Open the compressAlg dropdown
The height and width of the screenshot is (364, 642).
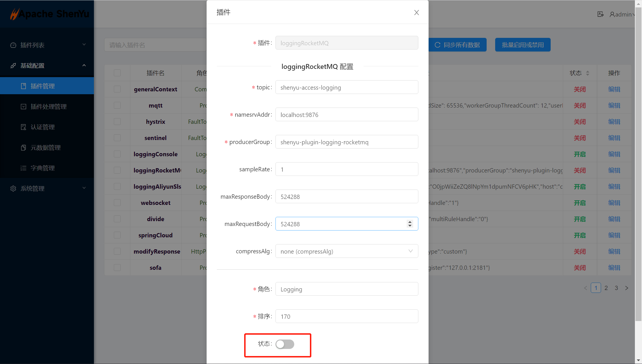pos(347,251)
